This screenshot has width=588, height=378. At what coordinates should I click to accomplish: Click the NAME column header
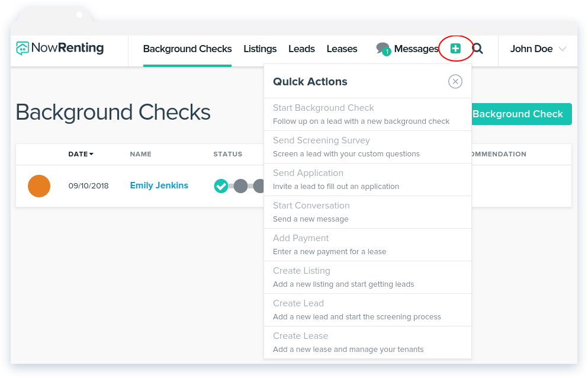tap(140, 154)
